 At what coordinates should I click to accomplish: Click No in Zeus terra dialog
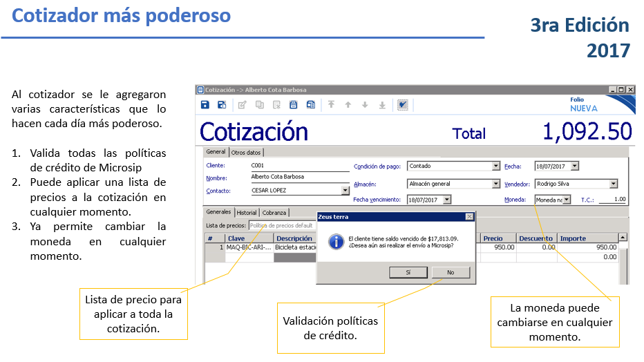coord(451,272)
